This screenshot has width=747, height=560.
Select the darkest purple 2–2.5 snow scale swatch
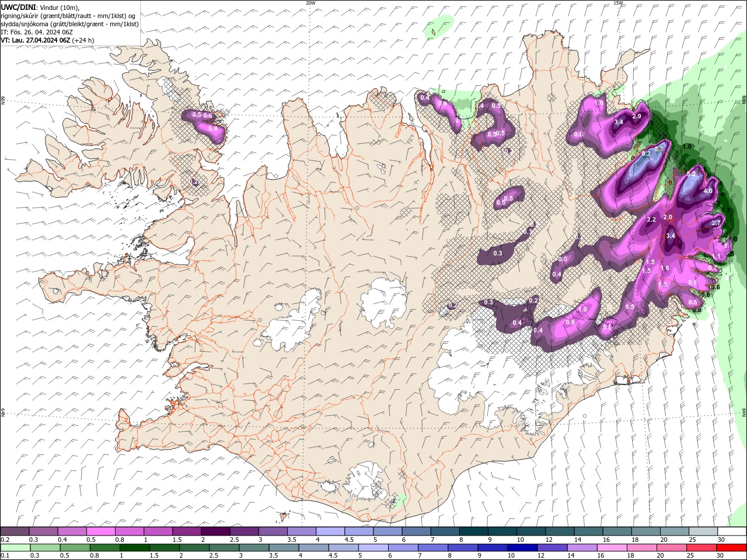click(x=215, y=531)
